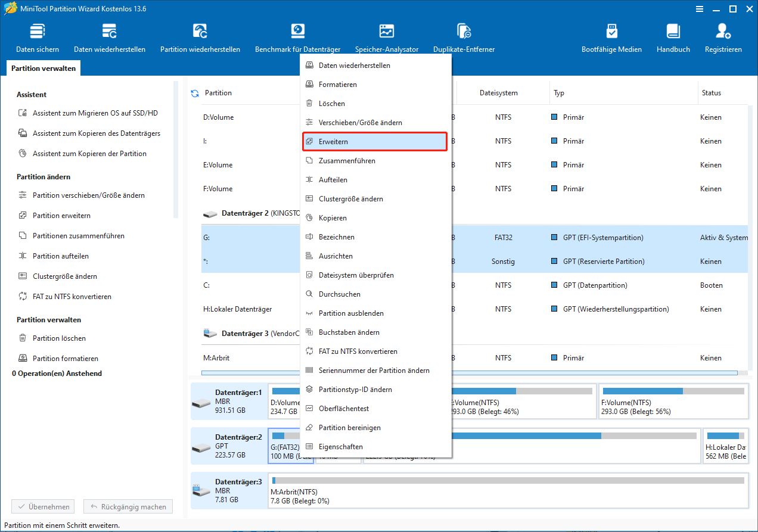Click left sidebar vertical scrollbar

click(176, 149)
